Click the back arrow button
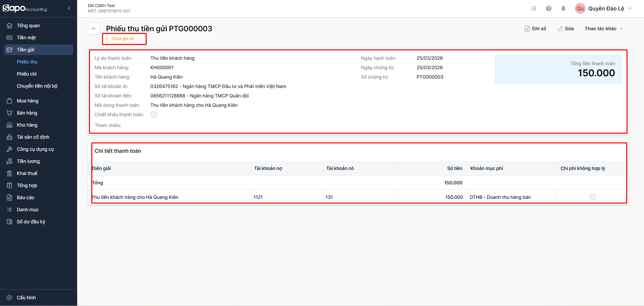The image size is (644, 306). pyautogui.click(x=94, y=29)
